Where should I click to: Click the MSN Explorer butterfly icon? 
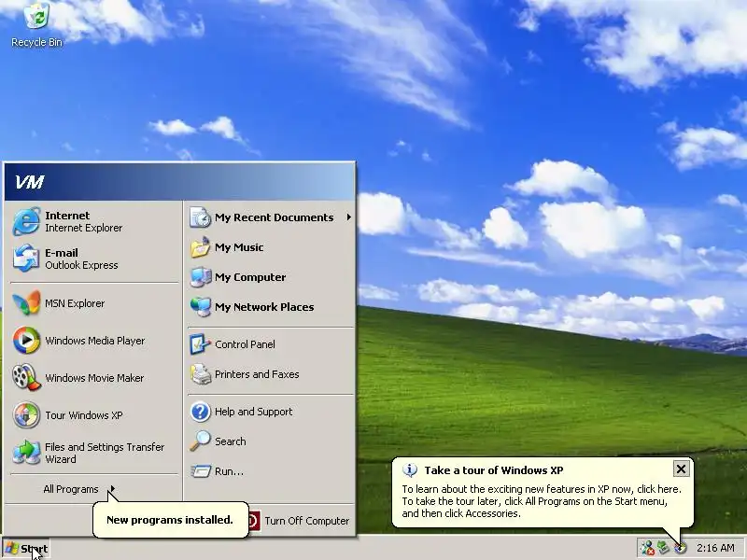pyautogui.click(x=26, y=303)
